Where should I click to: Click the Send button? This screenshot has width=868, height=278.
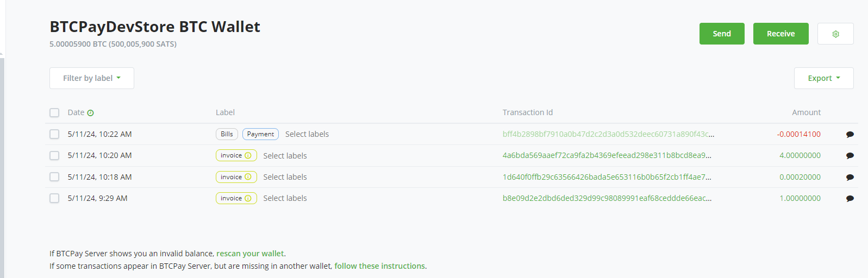tap(722, 34)
